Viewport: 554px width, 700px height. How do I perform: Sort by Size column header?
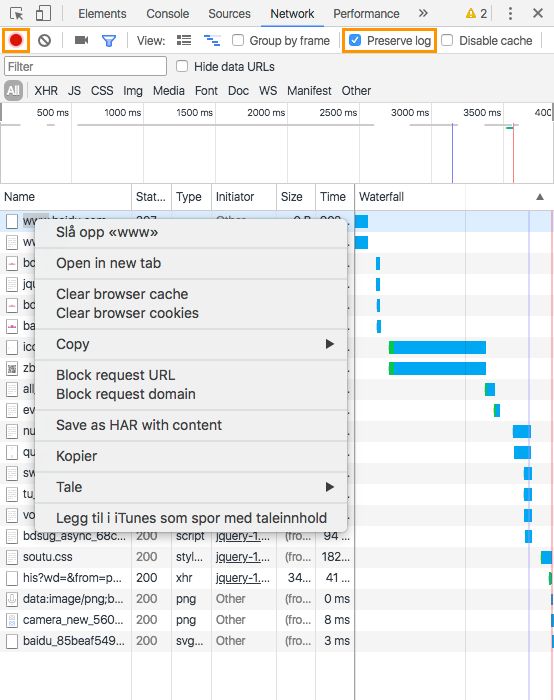pos(296,197)
